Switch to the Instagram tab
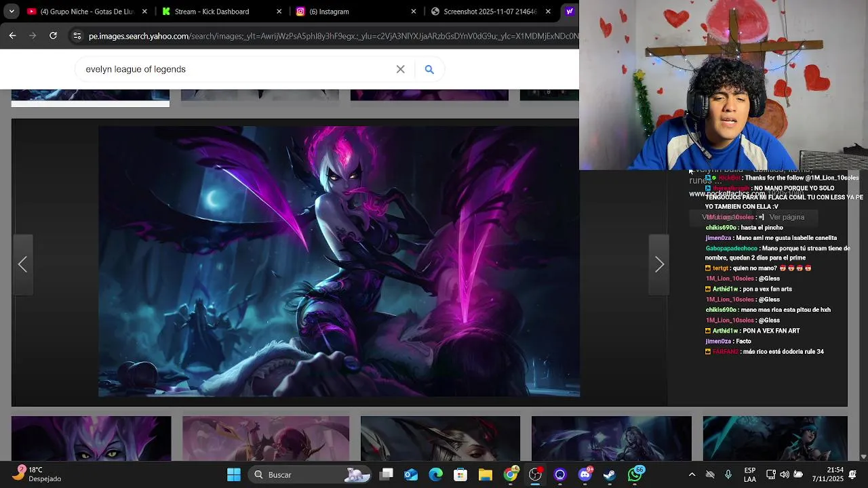868x488 pixels. (x=357, y=12)
